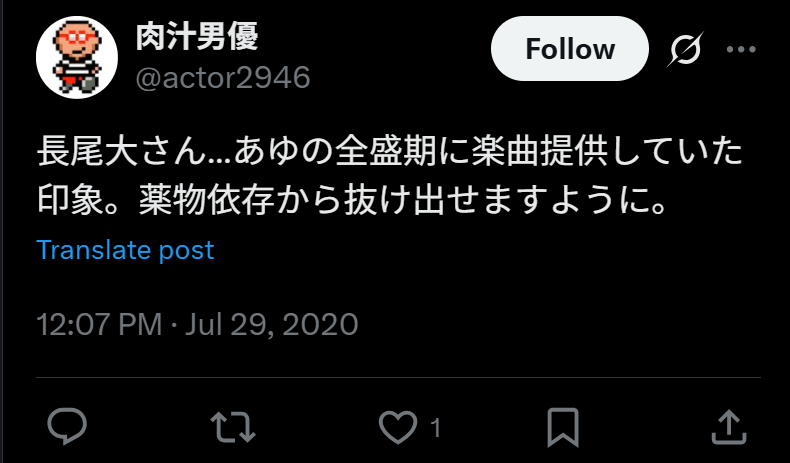Repost this tweet using the arrows icon
Image resolution: width=790 pixels, height=463 pixels.
[233, 427]
